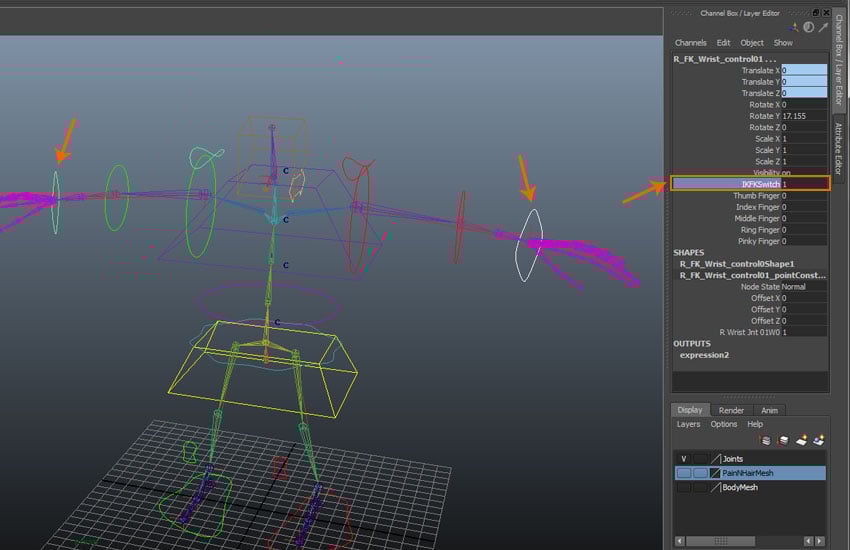Click the hyperbolic arrow icon in Channel Box
This screenshot has height=550, width=850.
pos(822,27)
